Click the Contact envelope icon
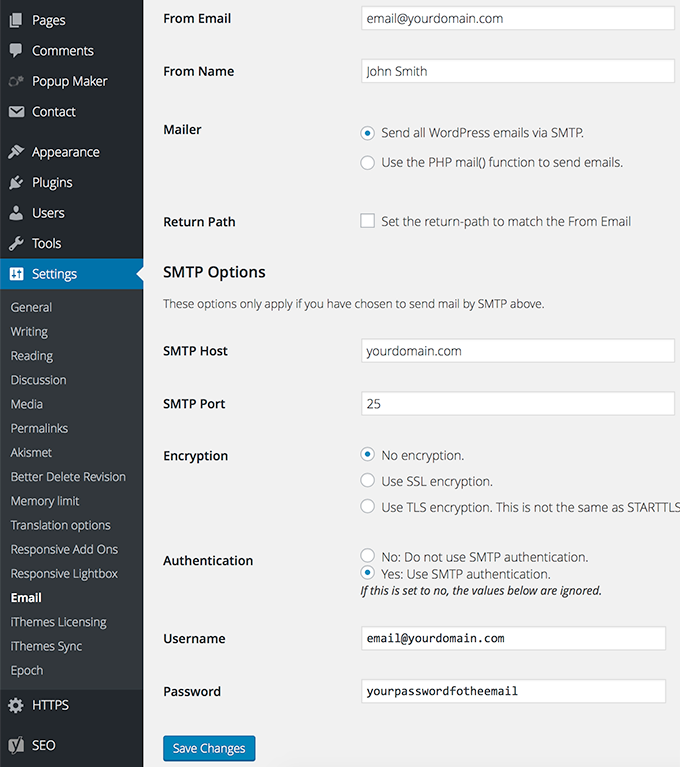Screen dimensions: 680x767 16,112
